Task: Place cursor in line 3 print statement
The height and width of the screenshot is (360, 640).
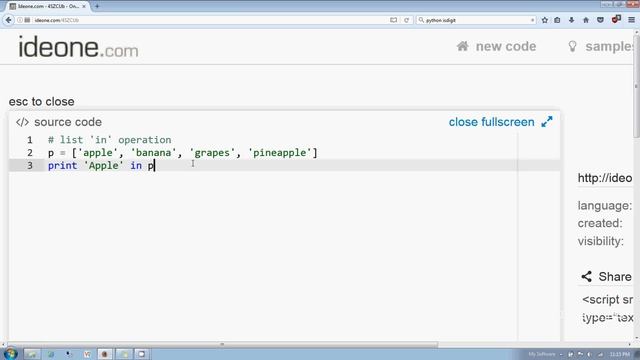Action: [101, 165]
